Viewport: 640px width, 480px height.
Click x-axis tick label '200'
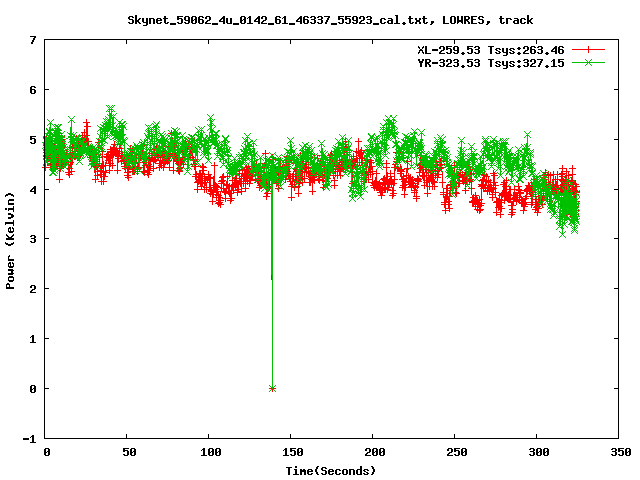tap(375, 452)
